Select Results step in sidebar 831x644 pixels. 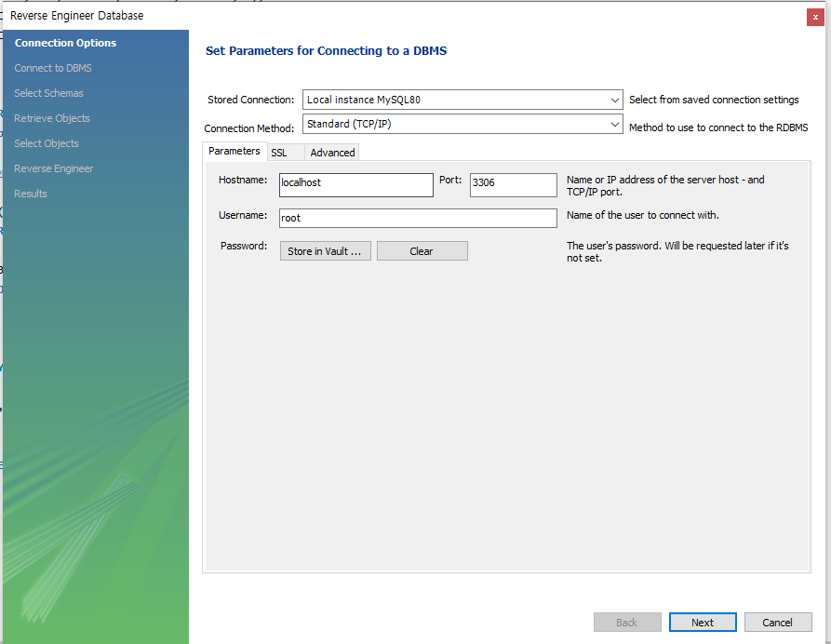[x=31, y=194]
